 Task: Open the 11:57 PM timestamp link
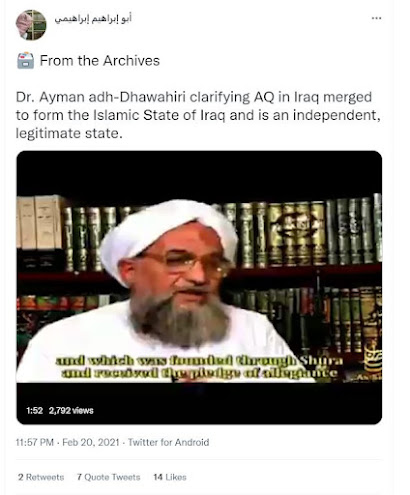coord(35,442)
